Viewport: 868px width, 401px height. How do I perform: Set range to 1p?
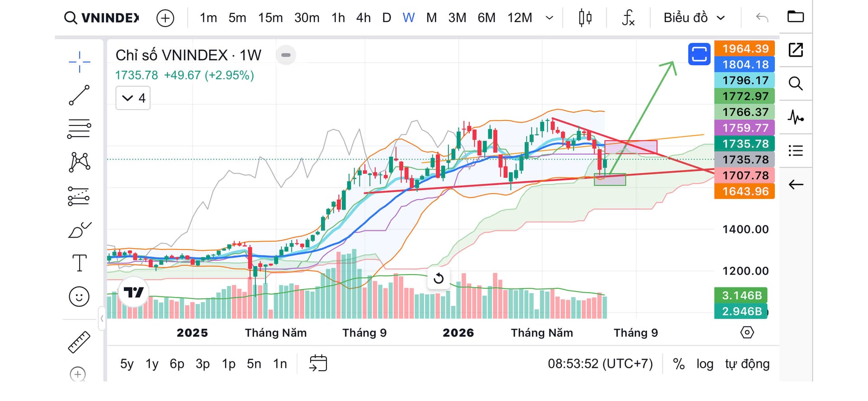coord(229,364)
